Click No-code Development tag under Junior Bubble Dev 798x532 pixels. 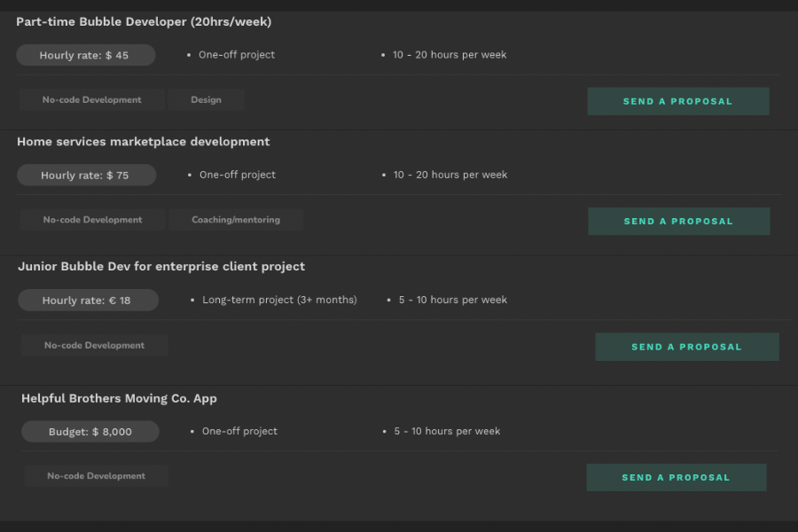click(x=94, y=345)
